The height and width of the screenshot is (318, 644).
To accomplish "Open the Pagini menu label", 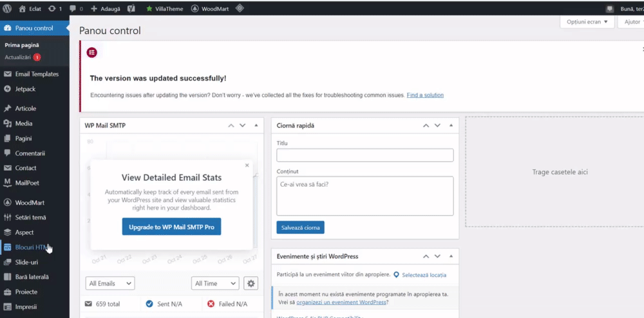I will coord(23,138).
